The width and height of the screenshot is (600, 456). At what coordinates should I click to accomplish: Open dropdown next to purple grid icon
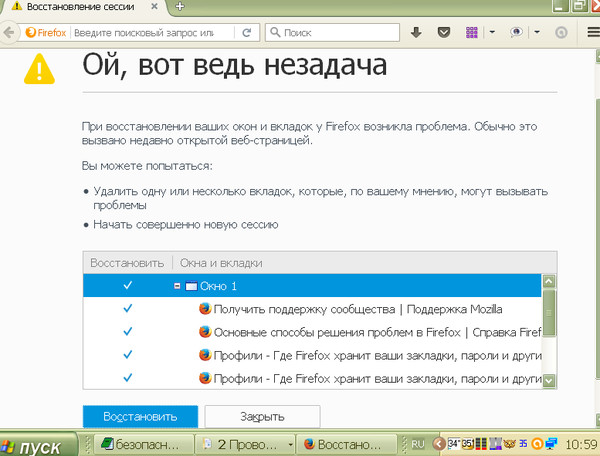[492, 32]
